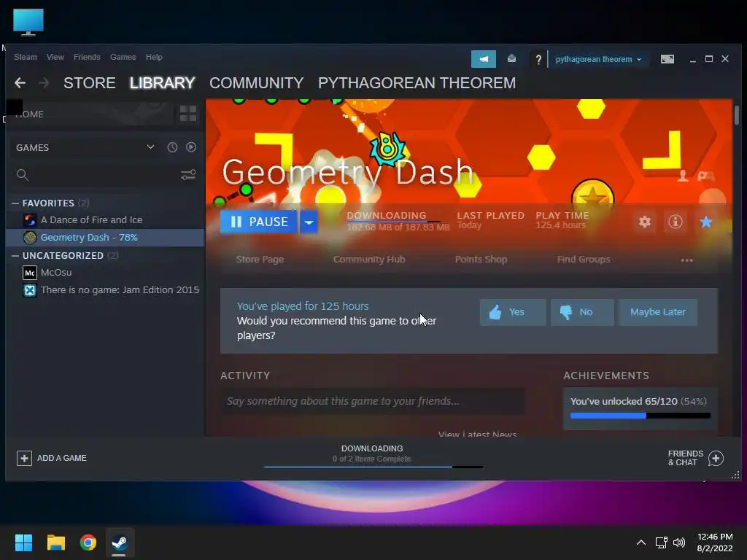Collapse the UNCATEGORIZED section
The width and height of the screenshot is (747, 560).
[15, 255]
